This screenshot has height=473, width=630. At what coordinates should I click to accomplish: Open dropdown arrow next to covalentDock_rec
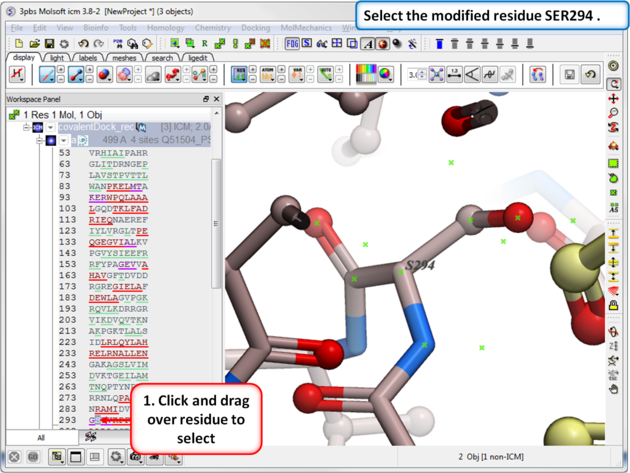pos(51,128)
